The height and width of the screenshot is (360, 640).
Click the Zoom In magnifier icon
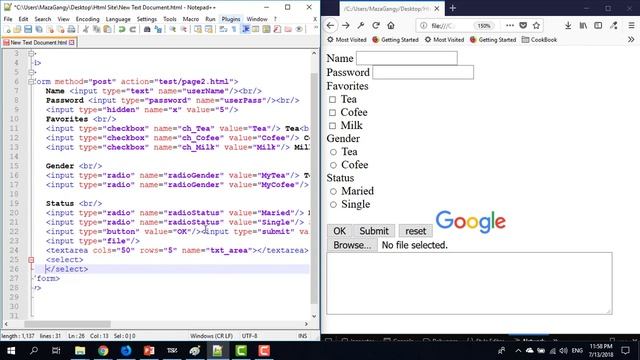[173, 29]
